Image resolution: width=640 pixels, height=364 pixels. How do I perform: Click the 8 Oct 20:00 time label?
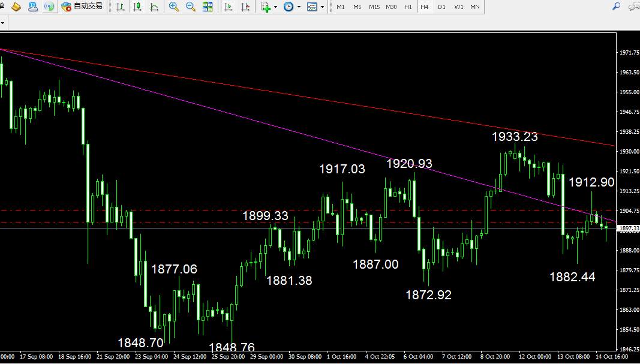click(x=495, y=357)
